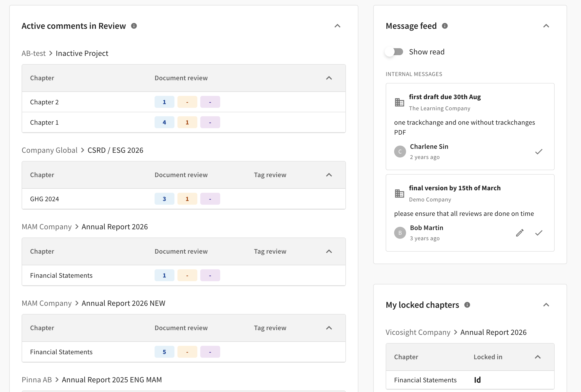The image size is (581, 392).
Task: Click the Pinna AB breadcrumb
Action: (37, 380)
